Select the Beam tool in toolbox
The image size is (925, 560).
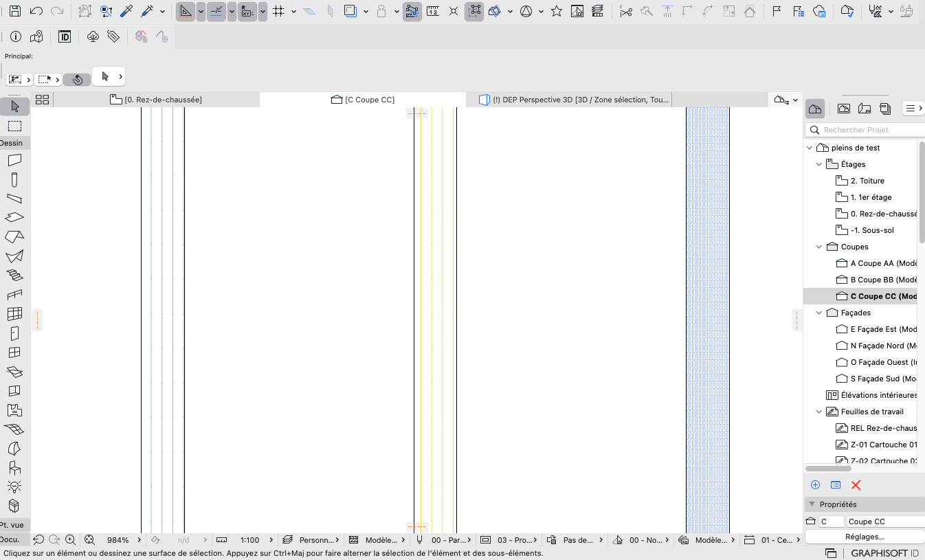[14, 199]
